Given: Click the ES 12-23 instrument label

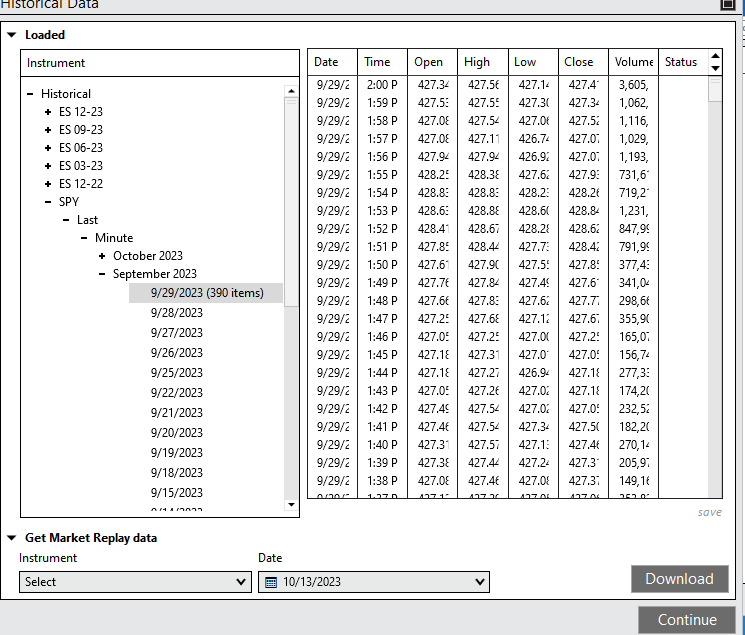Looking at the screenshot, I should point(81,112).
